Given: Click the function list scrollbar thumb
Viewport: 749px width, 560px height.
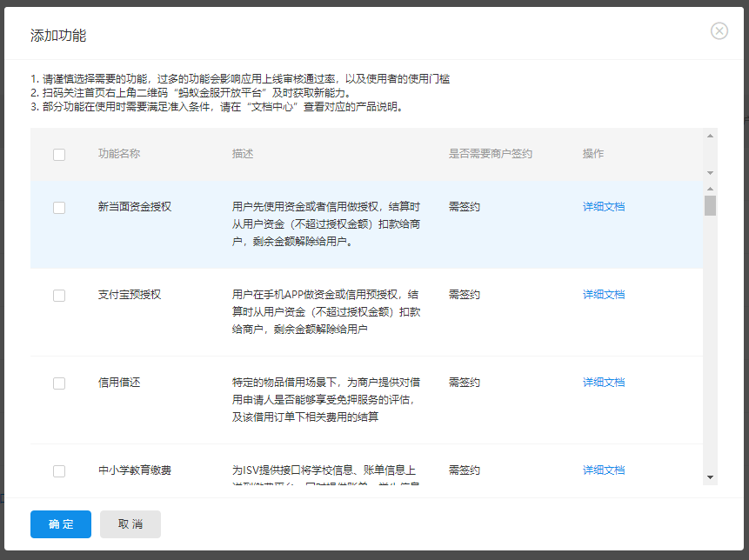Looking at the screenshot, I should coord(710,205).
